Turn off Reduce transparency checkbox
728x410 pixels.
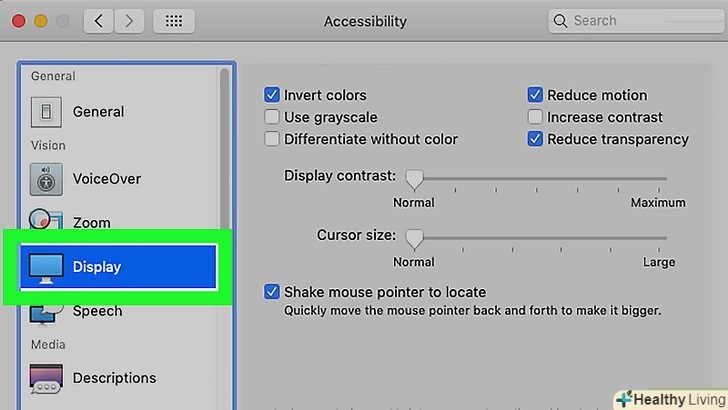click(x=535, y=140)
